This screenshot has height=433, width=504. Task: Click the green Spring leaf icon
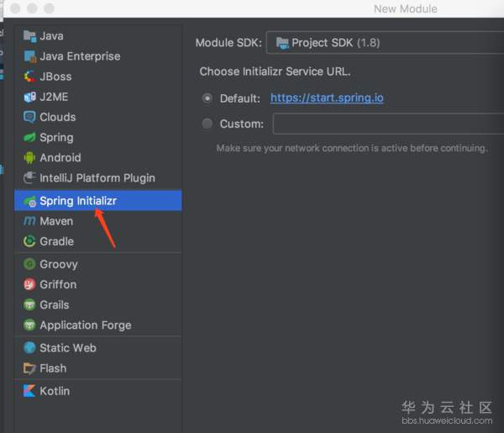(x=30, y=137)
